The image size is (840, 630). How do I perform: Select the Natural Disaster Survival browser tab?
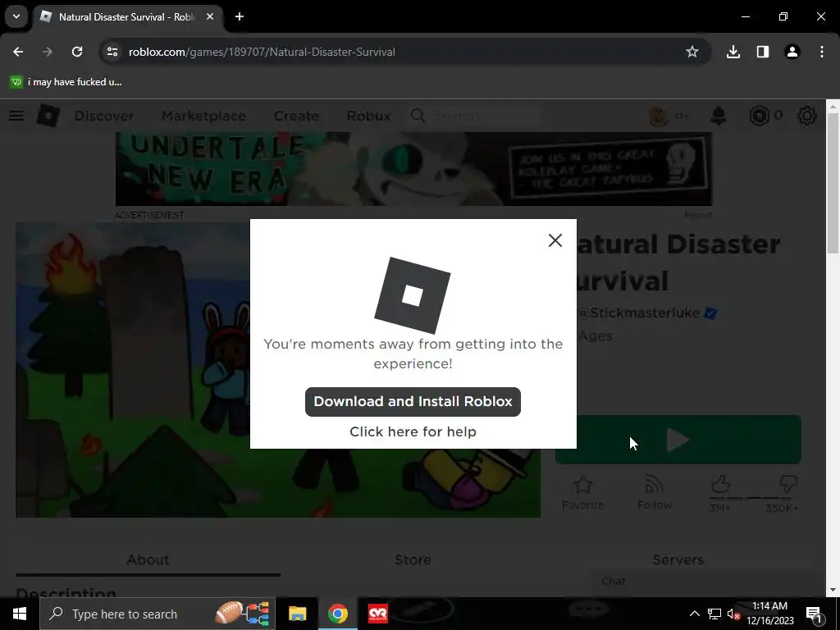(126, 17)
